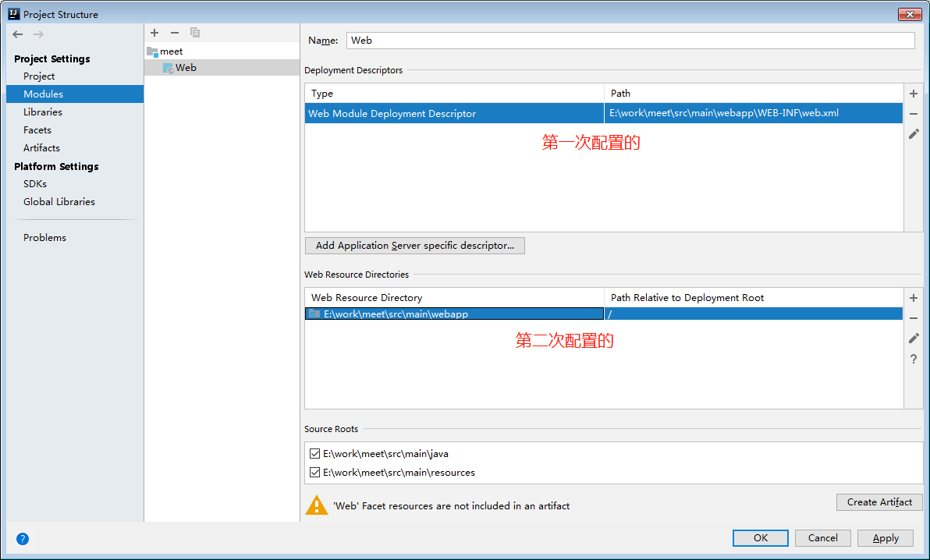Add a web resource directory with plus icon
Screen dimensions: 930x560
(x=913, y=297)
